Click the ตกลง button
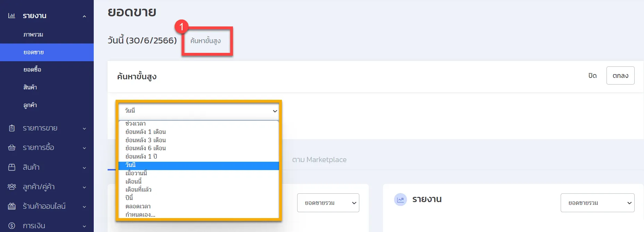The width and height of the screenshot is (644, 232). 620,75
